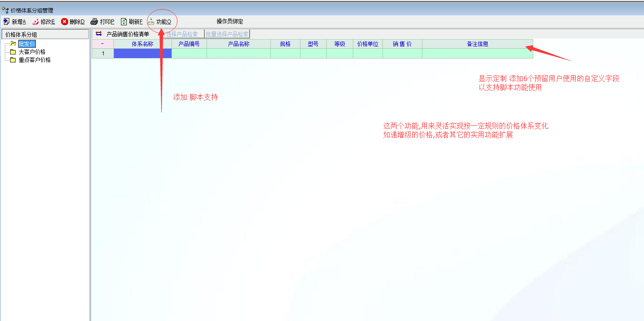Click the 修改 (Edit) toolbar icon
The width and height of the screenshot is (644, 321).
tap(35, 22)
